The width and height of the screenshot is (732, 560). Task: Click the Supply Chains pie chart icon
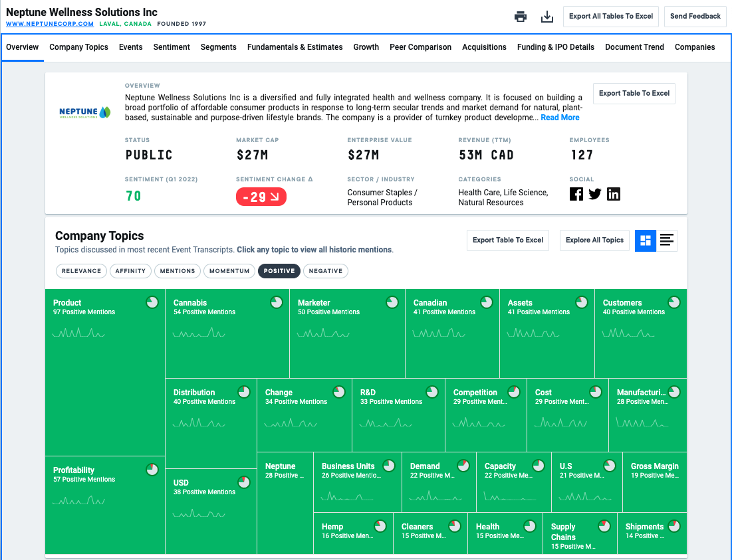(604, 526)
